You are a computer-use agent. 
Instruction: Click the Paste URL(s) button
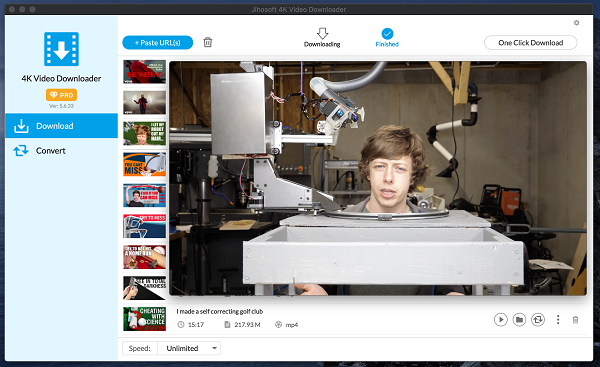click(158, 42)
